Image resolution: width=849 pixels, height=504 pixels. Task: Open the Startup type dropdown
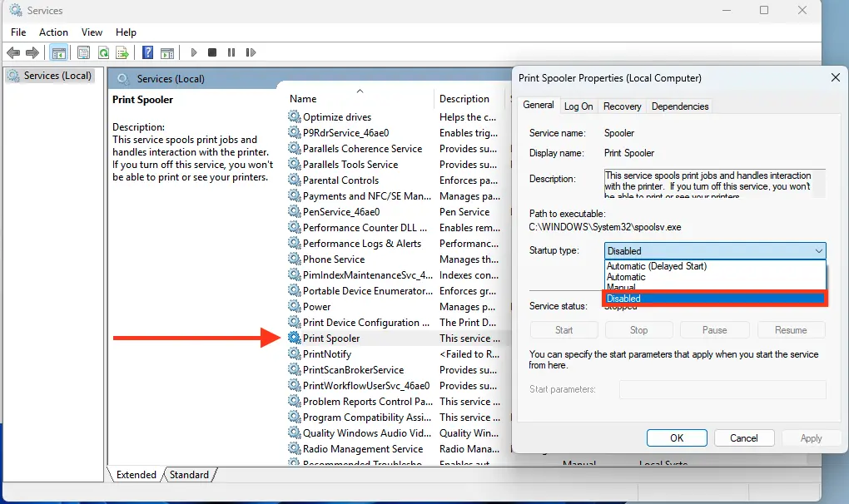pyautogui.click(x=715, y=251)
